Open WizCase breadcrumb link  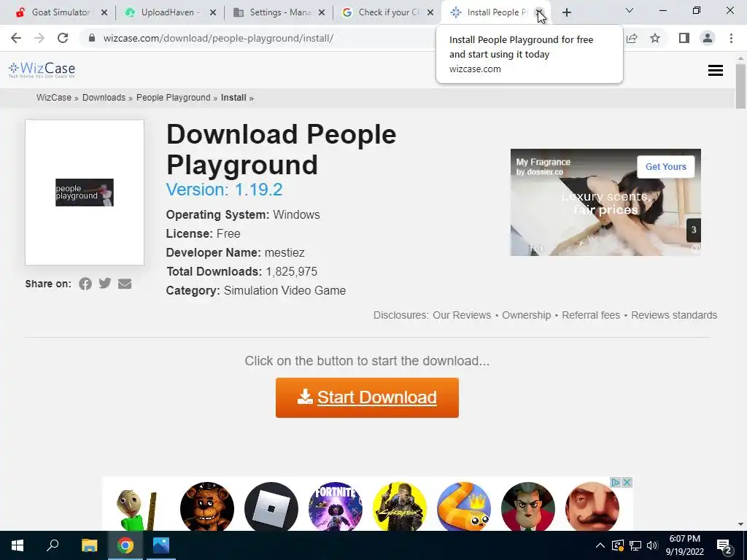pyautogui.click(x=54, y=98)
